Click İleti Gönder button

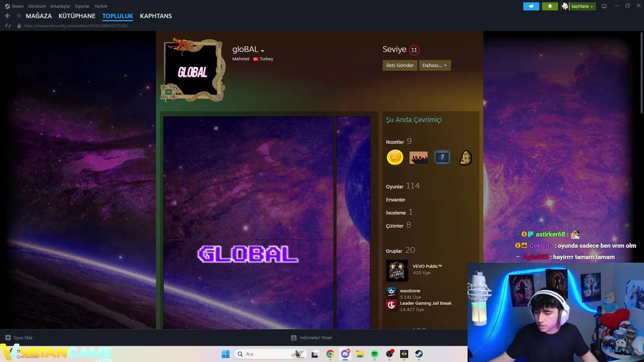[x=400, y=65]
